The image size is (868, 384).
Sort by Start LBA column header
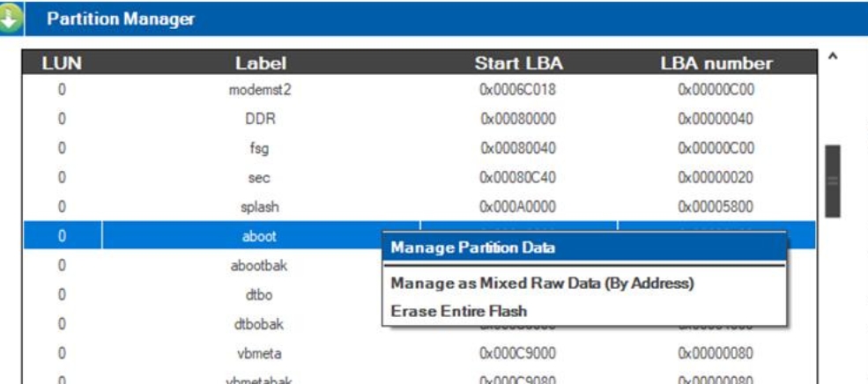(x=518, y=63)
